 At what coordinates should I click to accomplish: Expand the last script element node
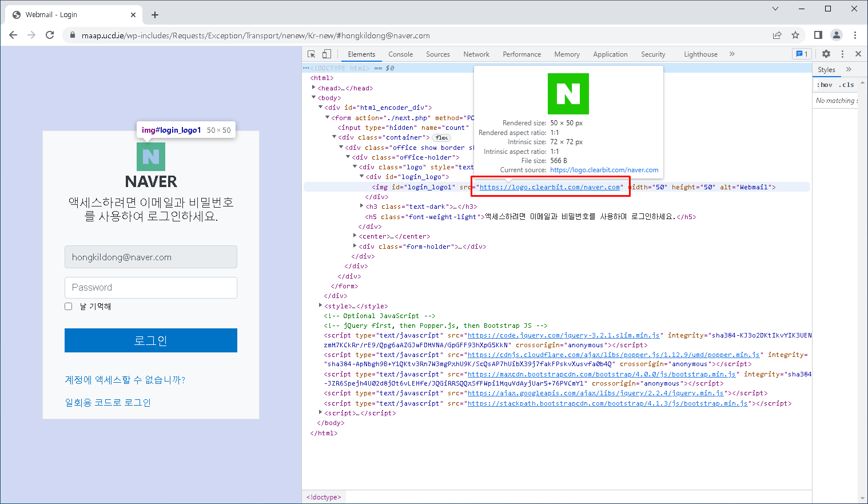click(x=320, y=412)
